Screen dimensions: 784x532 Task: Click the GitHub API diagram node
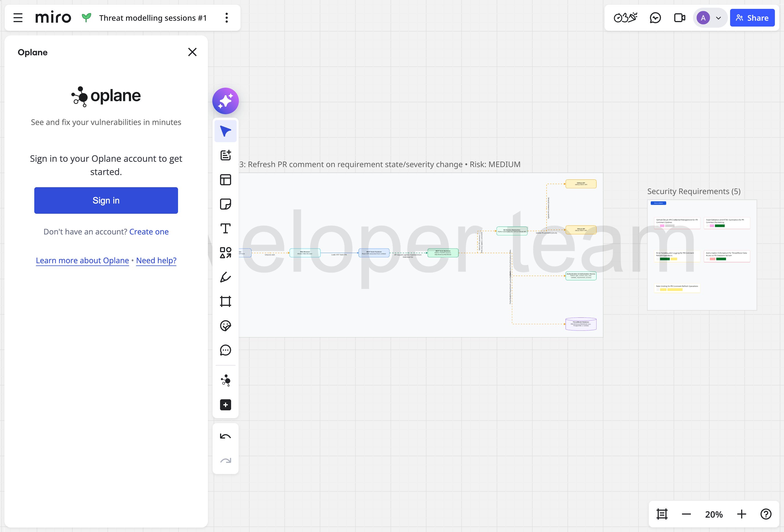tap(581, 184)
